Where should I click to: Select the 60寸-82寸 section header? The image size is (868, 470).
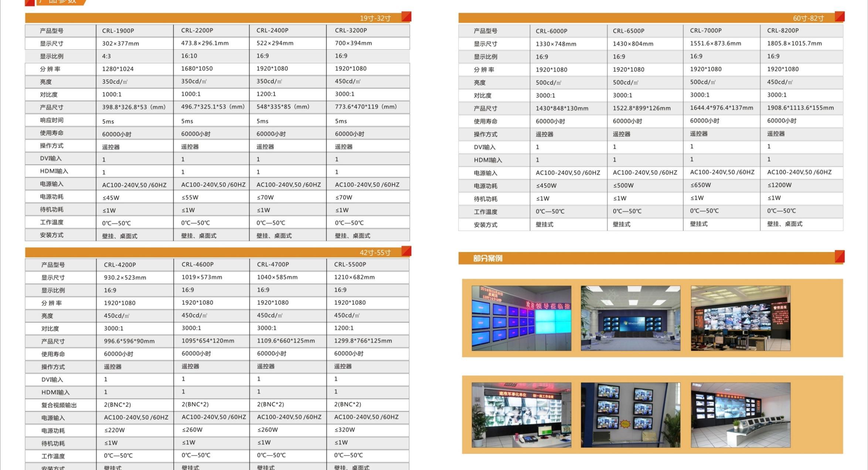point(808,18)
